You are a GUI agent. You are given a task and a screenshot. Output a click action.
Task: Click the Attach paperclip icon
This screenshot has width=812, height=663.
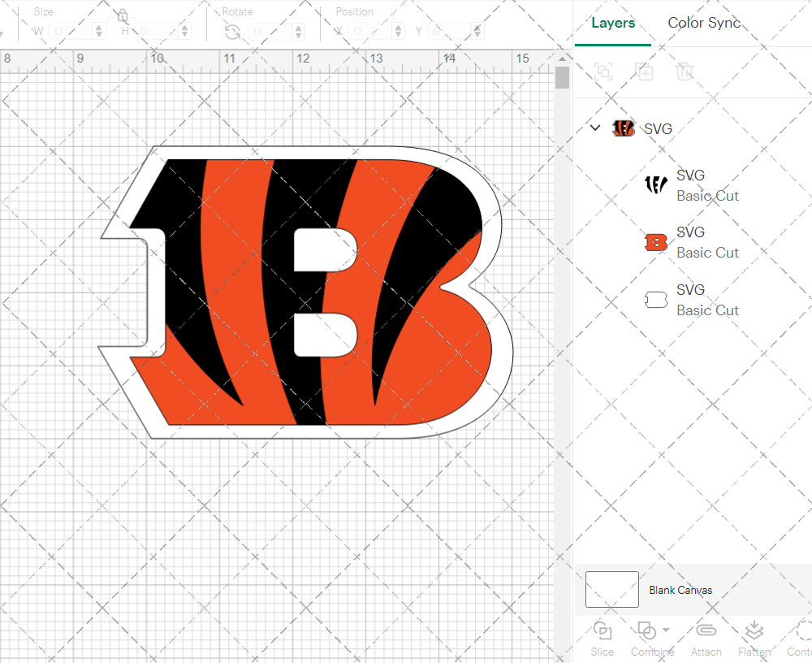(706, 630)
